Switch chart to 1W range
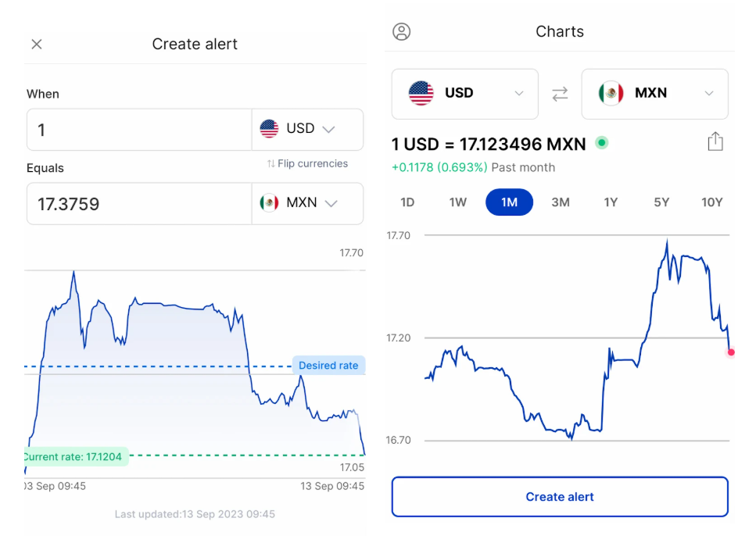The width and height of the screenshot is (756, 536). pos(458,202)
